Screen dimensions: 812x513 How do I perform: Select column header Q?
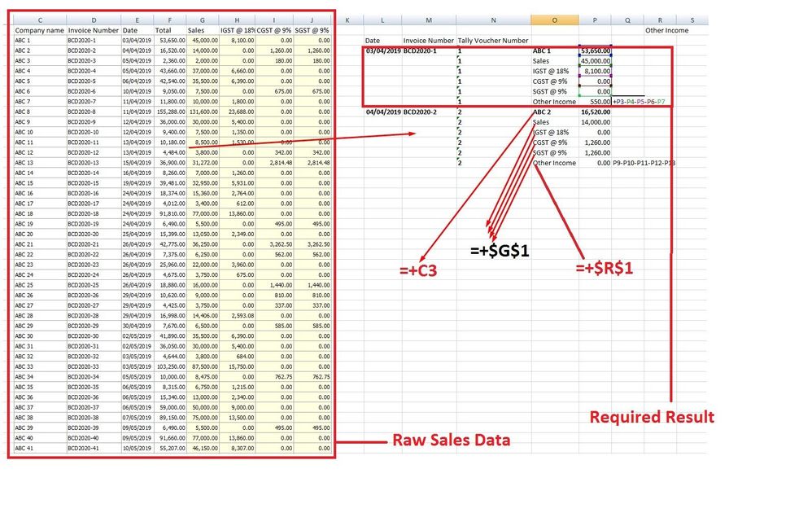[x=627, y=20]
